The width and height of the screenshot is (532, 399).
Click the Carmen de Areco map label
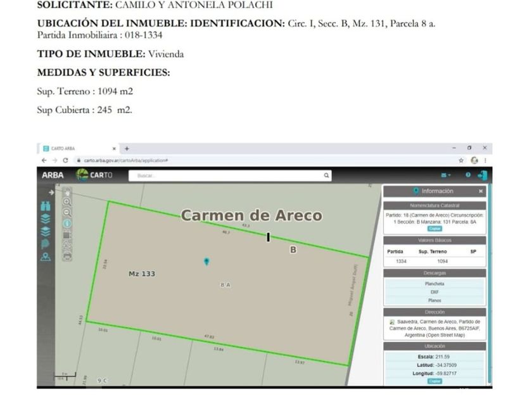click(251, 215)
